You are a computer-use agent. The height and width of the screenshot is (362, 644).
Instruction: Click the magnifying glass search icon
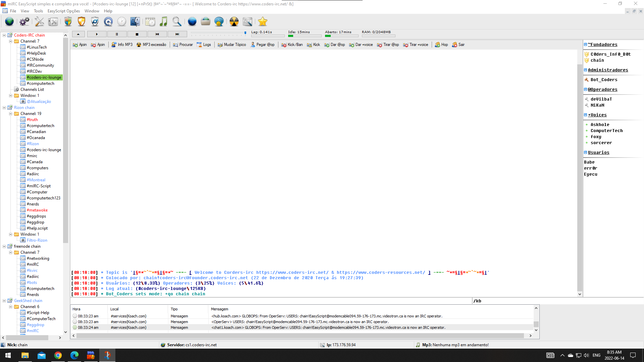177,22
